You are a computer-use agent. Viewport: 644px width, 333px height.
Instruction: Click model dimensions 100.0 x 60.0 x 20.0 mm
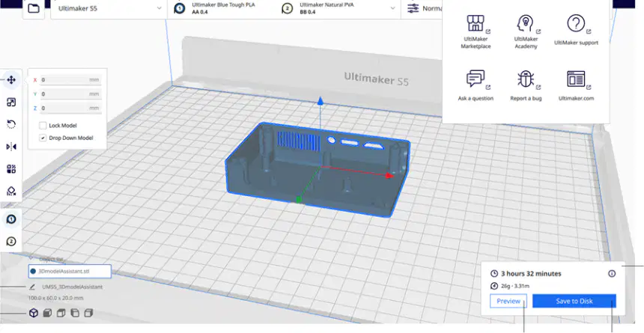click(x=55, y=298)
